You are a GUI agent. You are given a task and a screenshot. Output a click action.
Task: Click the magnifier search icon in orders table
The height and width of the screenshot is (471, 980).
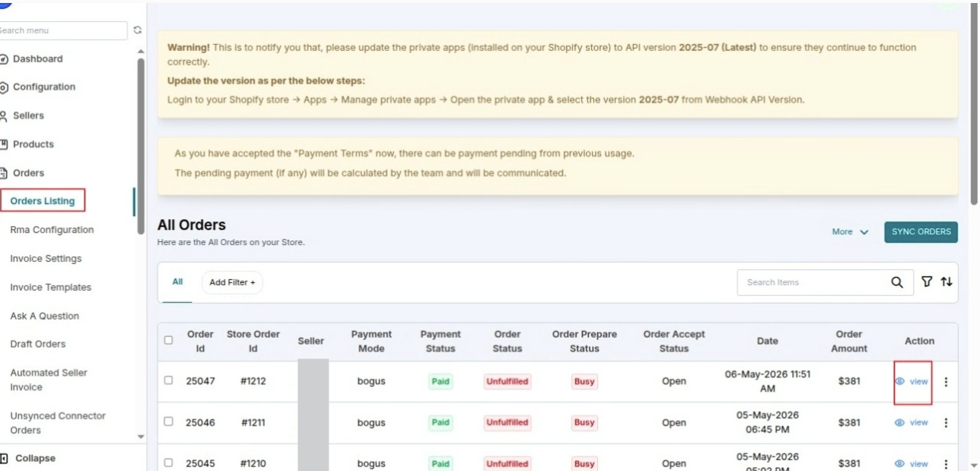point(897,282)
